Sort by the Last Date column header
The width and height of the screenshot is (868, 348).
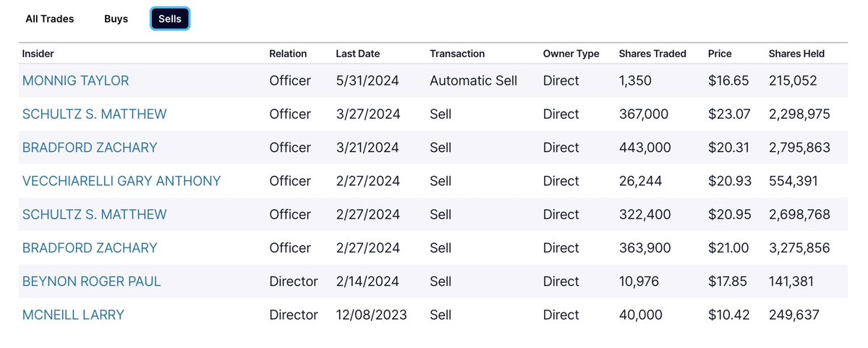click(x=357, y=54)
